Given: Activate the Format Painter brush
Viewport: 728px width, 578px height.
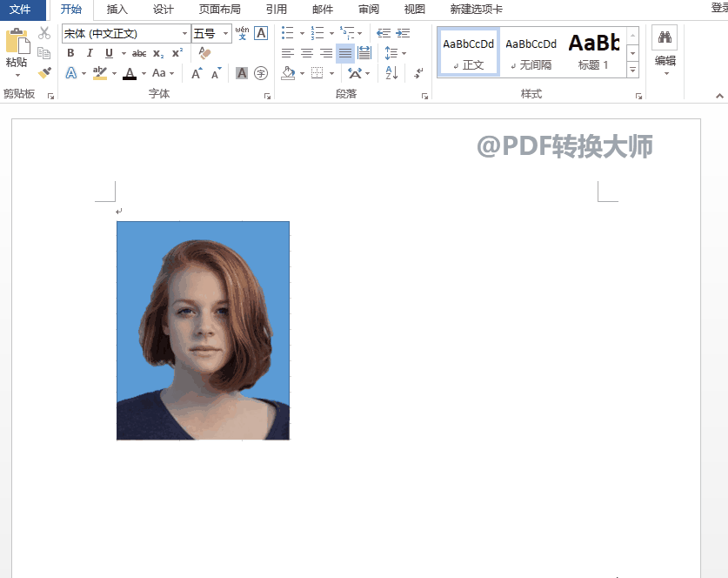Looking at the screenshot, I should pos(44,72).
